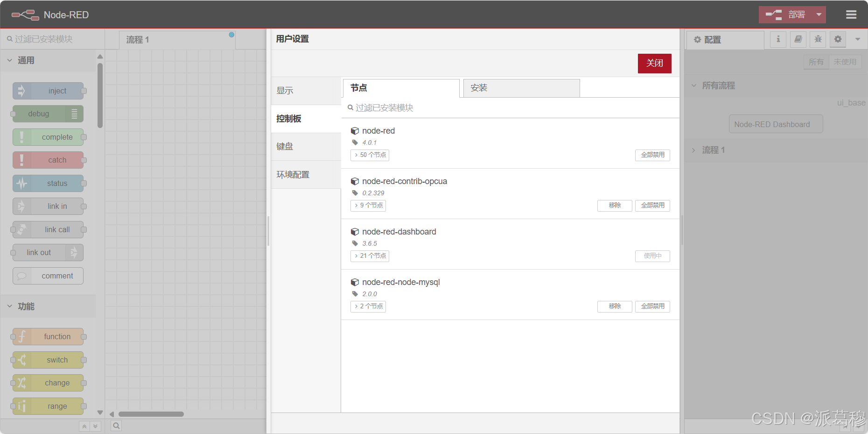Image resolution: width=868 pixels, height=434 pixels.
Task: Open the sidebar tab list dropdown arrow
Action: [858, 39]
